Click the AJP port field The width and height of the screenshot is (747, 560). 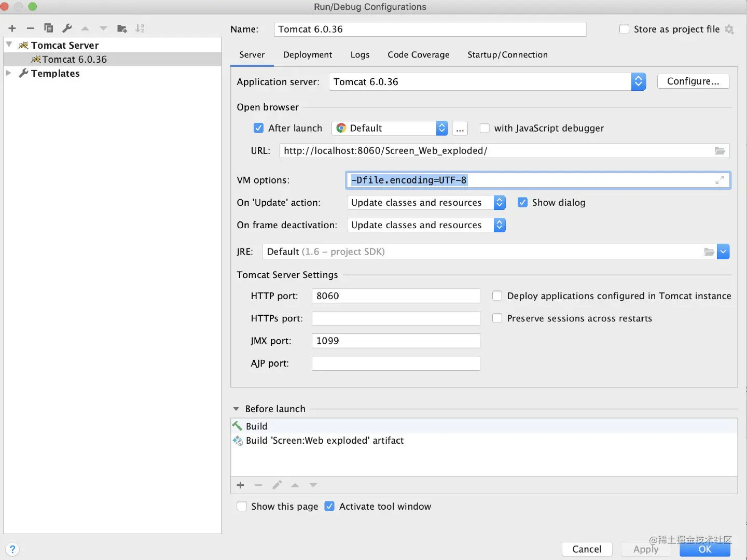[396, 363]
